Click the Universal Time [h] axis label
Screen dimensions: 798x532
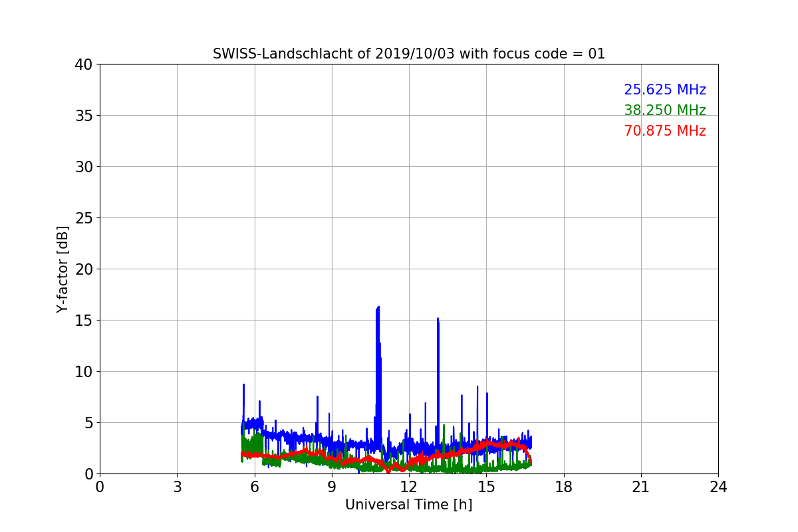click(408, 505)
